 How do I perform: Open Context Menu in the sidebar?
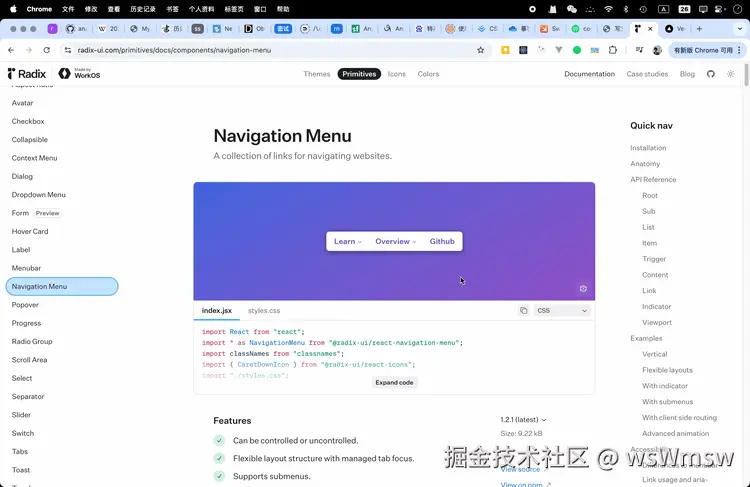34,158
